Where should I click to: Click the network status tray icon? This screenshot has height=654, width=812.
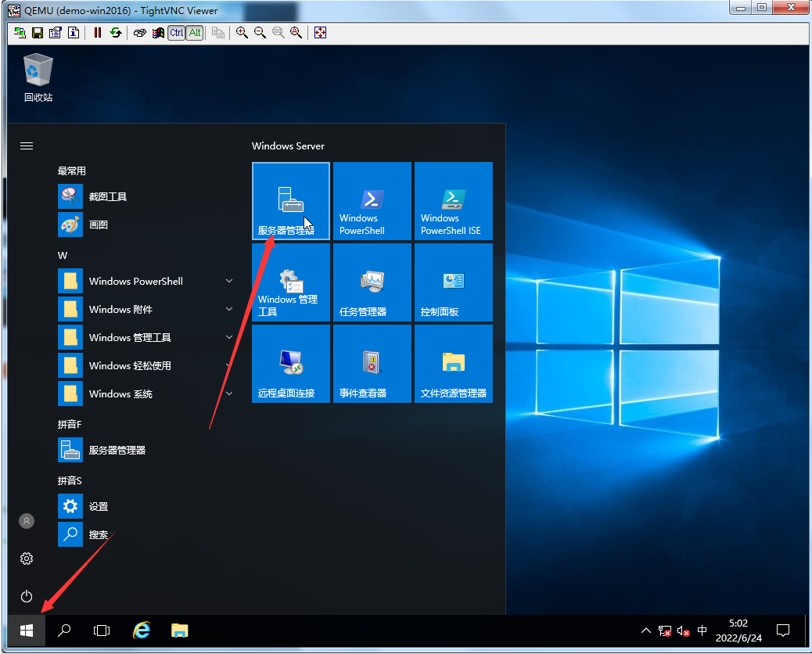tap(664, 631)
